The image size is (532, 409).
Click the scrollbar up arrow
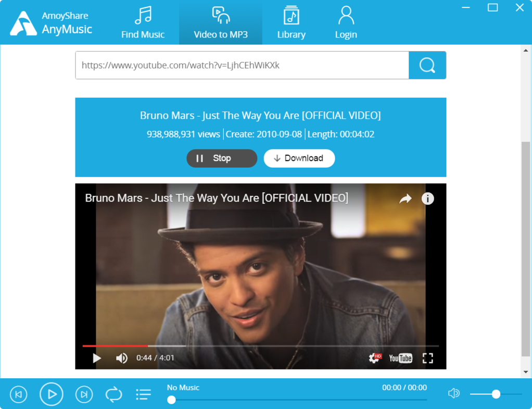tap(526, 50)
